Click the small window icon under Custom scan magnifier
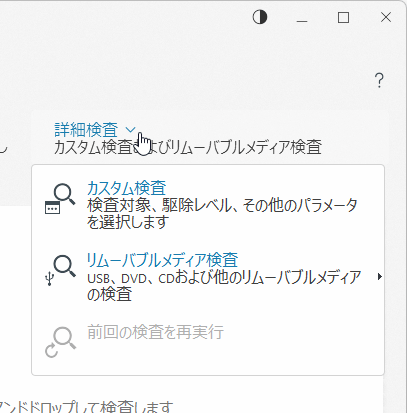This screenshot has height=413, width=407. coord(52,207)
